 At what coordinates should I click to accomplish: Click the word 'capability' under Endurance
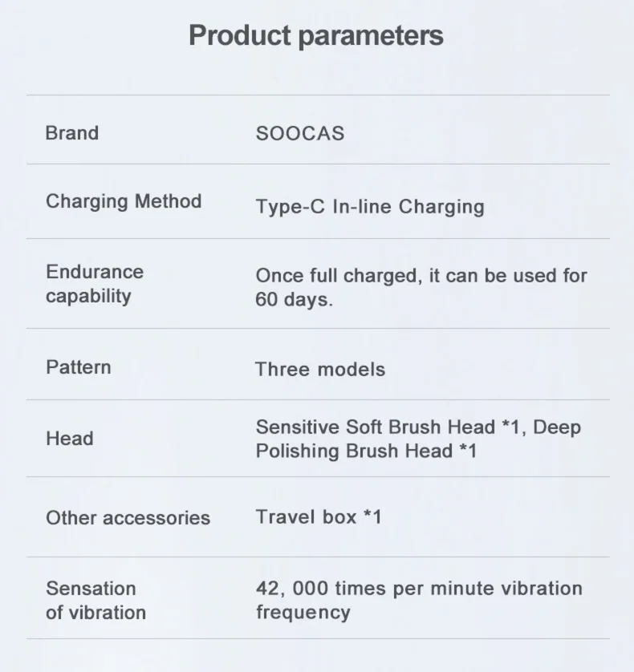[88, 296]
